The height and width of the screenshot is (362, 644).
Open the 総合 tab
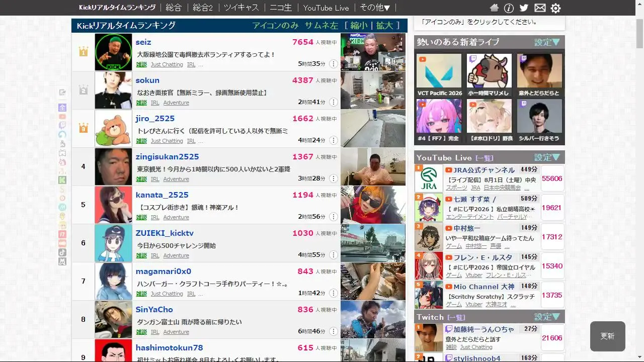[x=174, y=8]
